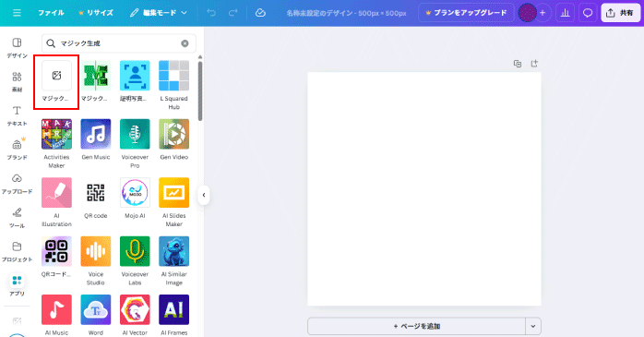Open the analytics chart icon
Image resolution: width=644 pixels, height=337 pixels.
566,13
